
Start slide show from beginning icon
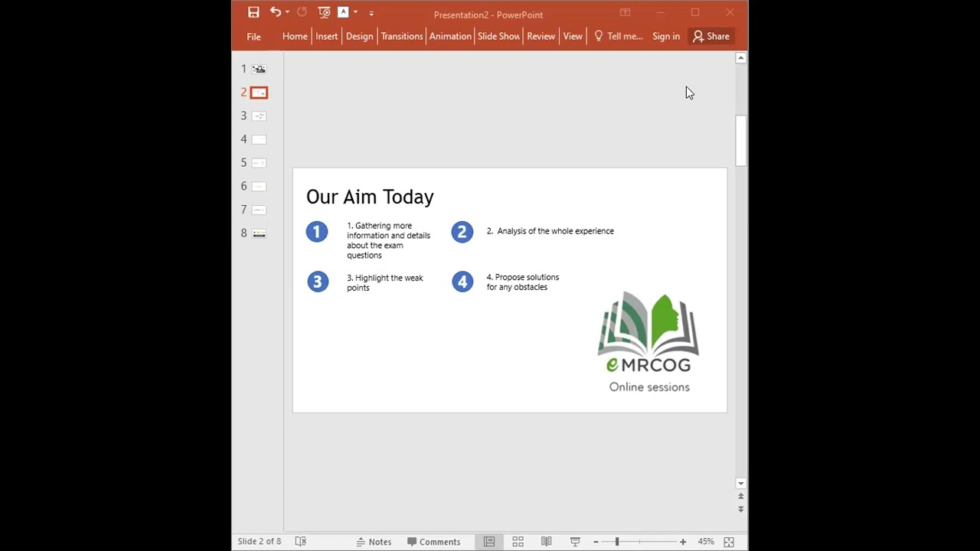[324, 12]
